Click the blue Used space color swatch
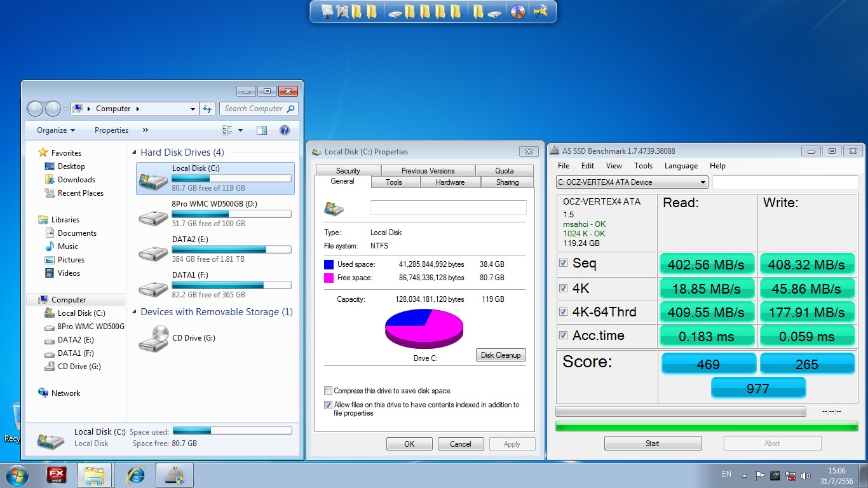Image resolution: width=868 pixels, height=488 pixels. (x=329, y=264)
